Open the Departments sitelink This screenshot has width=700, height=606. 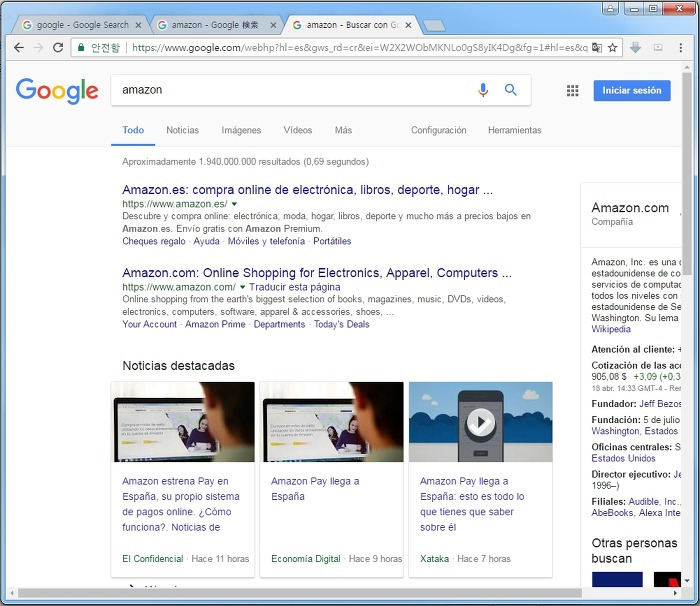point(279,324)
